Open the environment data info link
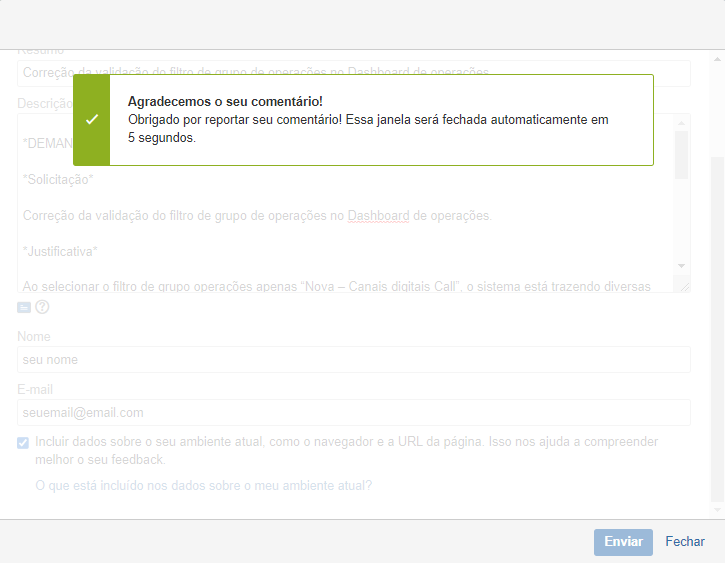Screen dimensions: 725x563 click(203, 485)
